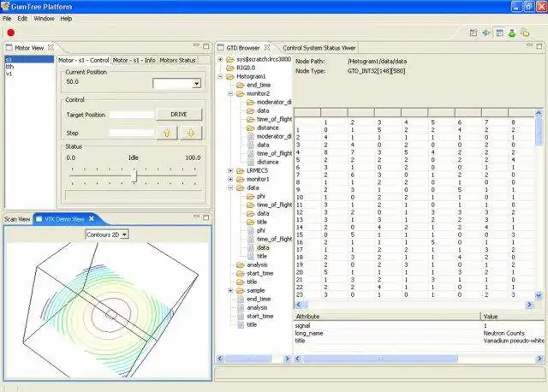548x392 pixels.
Task: Switch to Control System Status Viewer tab
Action: (x=319, y=48)
